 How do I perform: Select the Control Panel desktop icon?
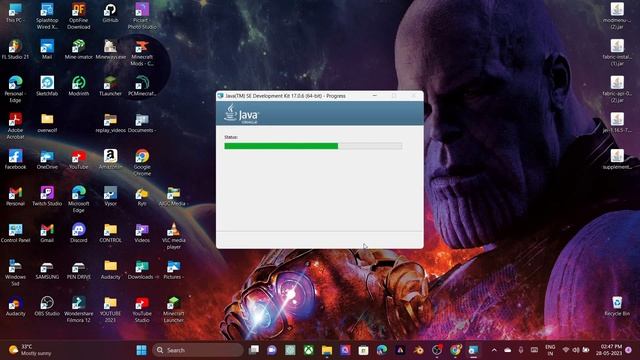pyautogui.click(x=15, y=233)
